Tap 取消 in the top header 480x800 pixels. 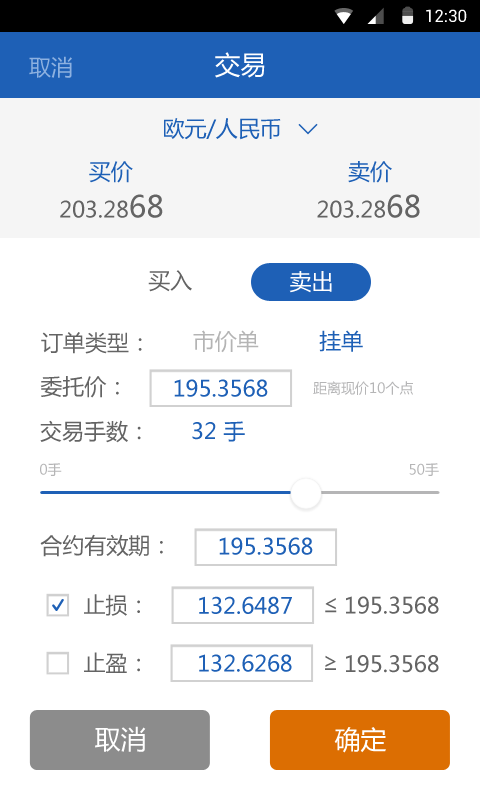click(x=50, y=67)
